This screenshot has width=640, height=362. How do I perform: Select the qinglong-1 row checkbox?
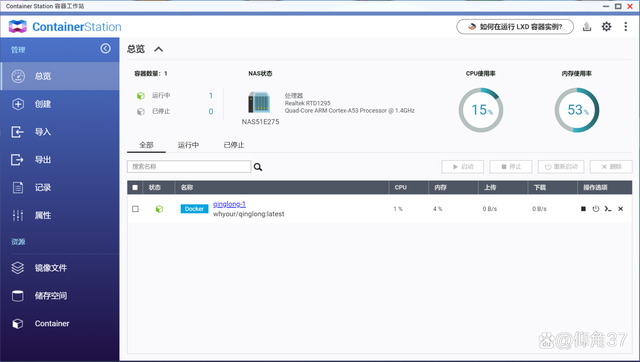136,209
